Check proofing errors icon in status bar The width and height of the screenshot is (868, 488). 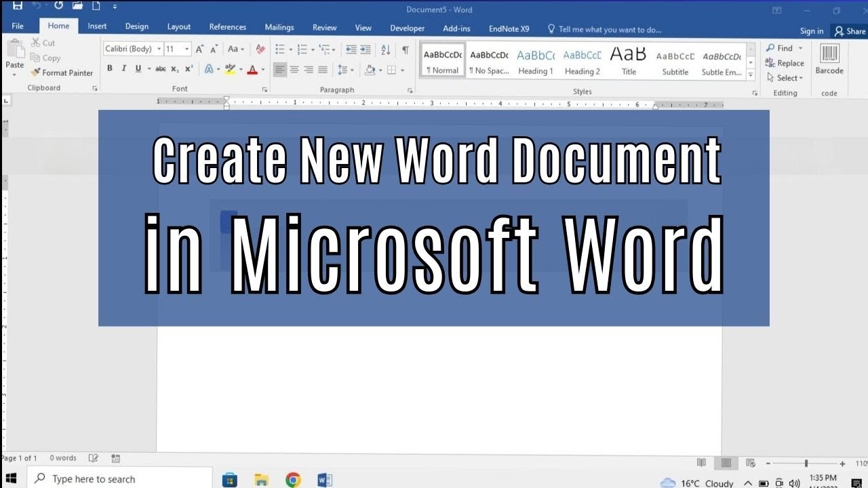94,458
